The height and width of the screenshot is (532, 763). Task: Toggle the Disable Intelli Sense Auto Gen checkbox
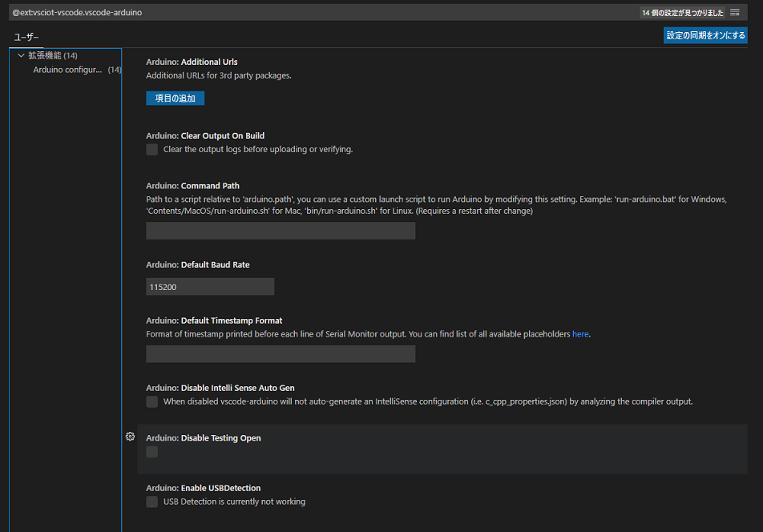(151, 401)
